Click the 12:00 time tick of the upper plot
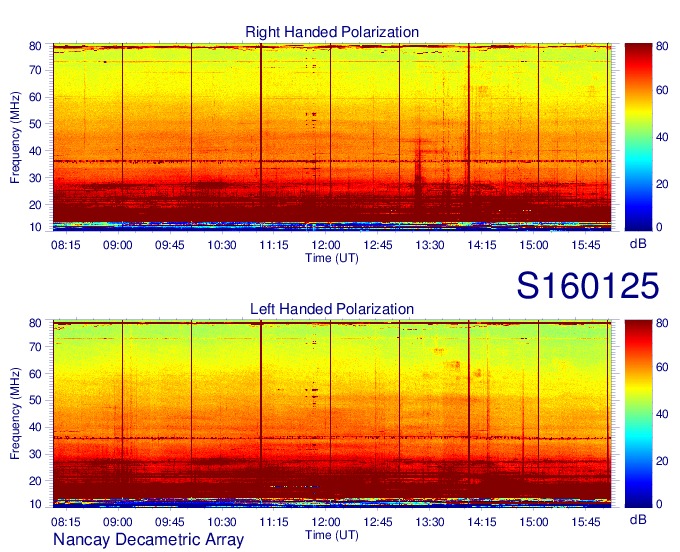Viewport: 680px width, 552px height. tap(326, 245)
